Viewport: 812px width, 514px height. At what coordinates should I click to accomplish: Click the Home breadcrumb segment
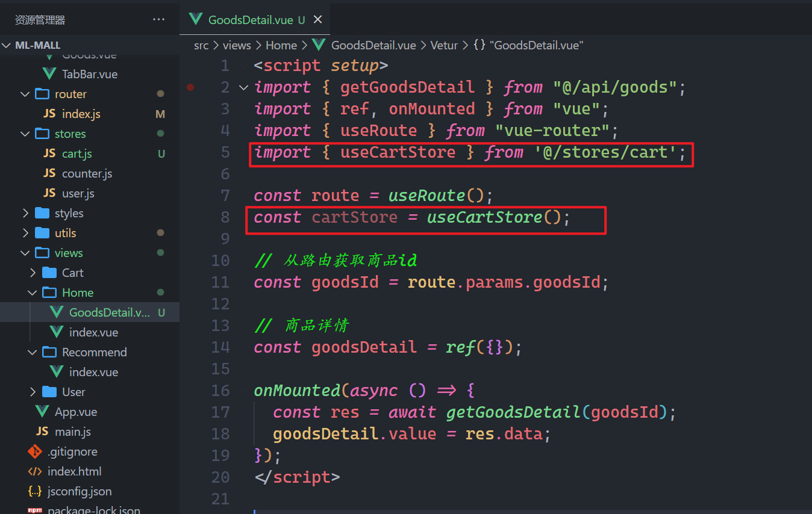point(281,45)
